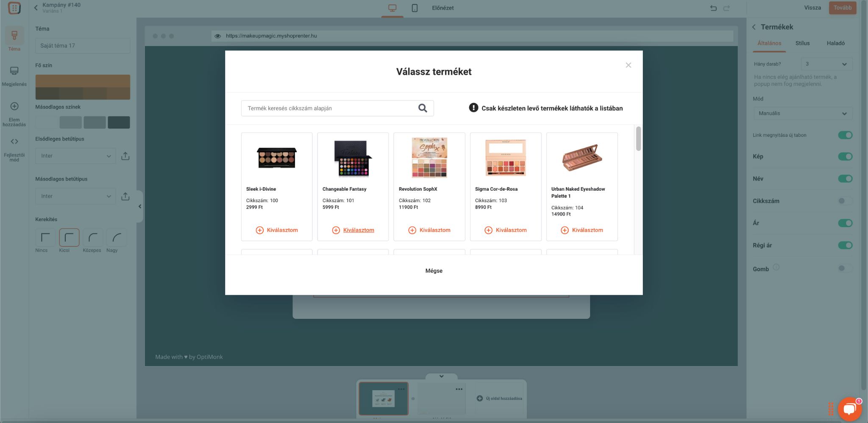Select Nagy rounding option
The width and height of the screenshot is (868, 423).
(x=117, y=237)
